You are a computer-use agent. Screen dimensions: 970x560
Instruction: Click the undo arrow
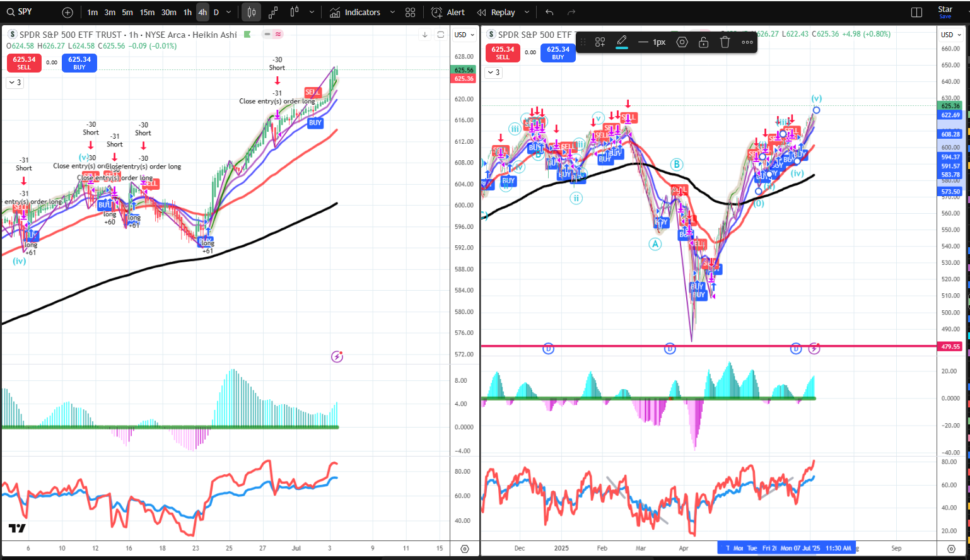click(549, 13)
